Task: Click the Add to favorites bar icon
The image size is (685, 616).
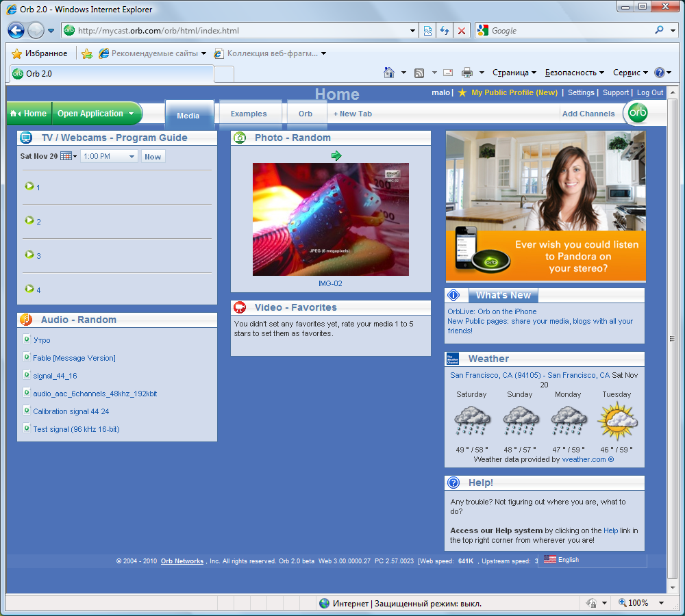Action: [87, 53]
